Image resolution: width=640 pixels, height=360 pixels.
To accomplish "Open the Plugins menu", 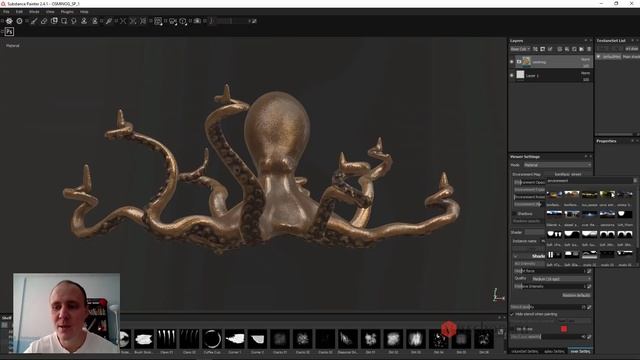I will pyautogui.click(x=67, y=12).
